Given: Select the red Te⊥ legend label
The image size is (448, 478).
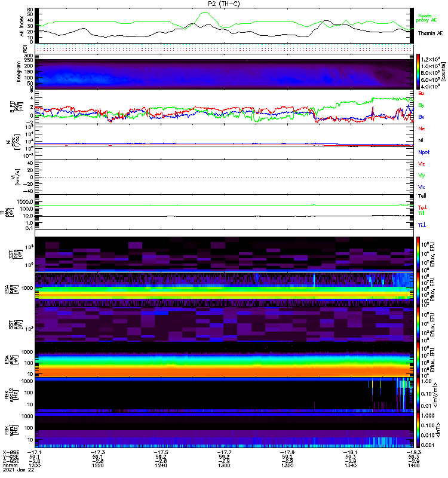Looking at the screenshot, I should pos(422,207).
